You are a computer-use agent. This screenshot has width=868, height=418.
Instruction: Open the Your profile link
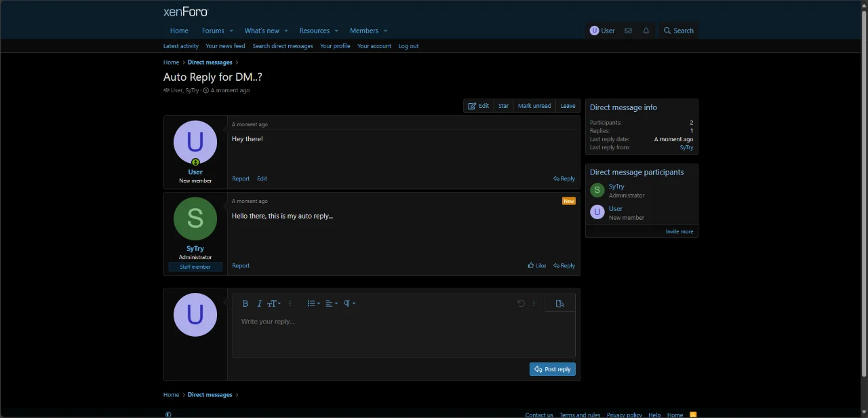[x=335, y=46]
